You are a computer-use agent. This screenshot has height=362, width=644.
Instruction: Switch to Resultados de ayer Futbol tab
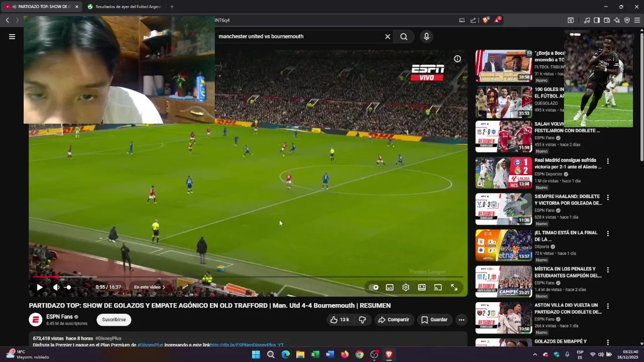pos(124,7)
